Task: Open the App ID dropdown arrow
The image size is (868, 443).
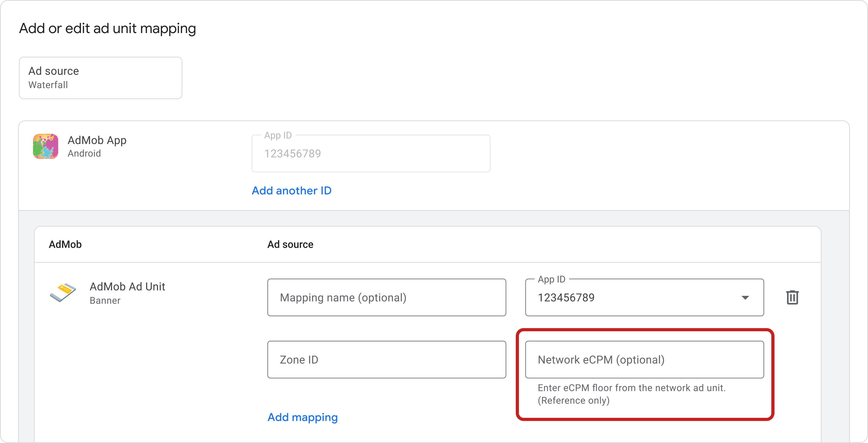Action: 745,298
